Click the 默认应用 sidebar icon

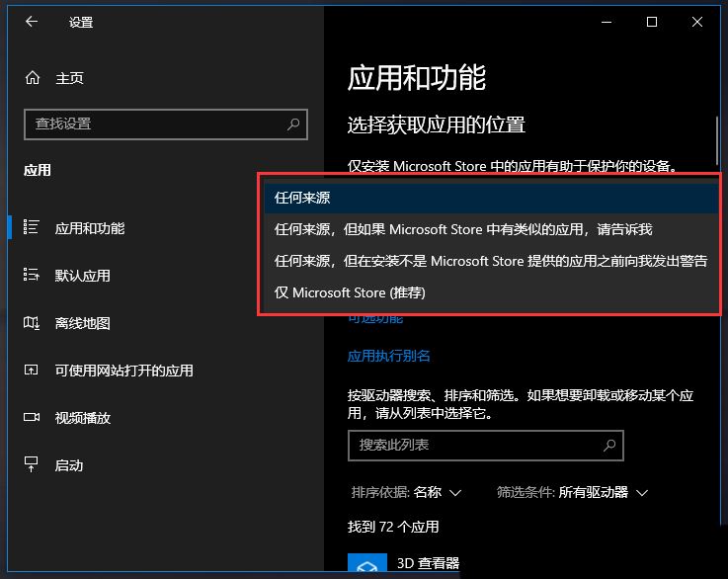click(32, 276)
